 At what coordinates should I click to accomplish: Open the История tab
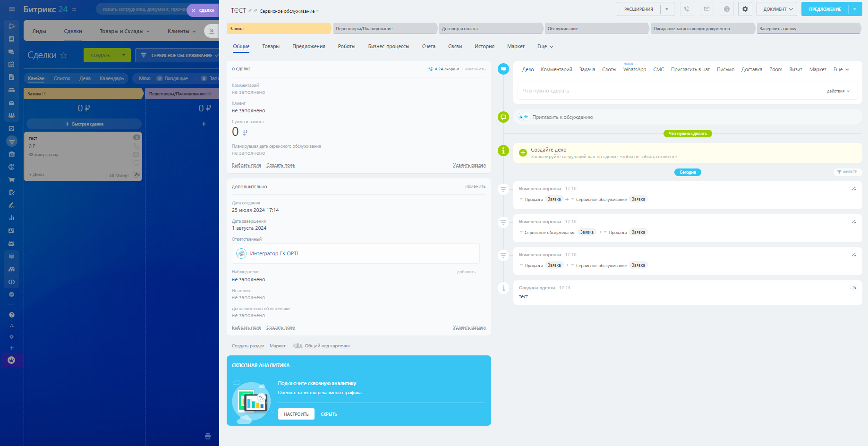485,46
